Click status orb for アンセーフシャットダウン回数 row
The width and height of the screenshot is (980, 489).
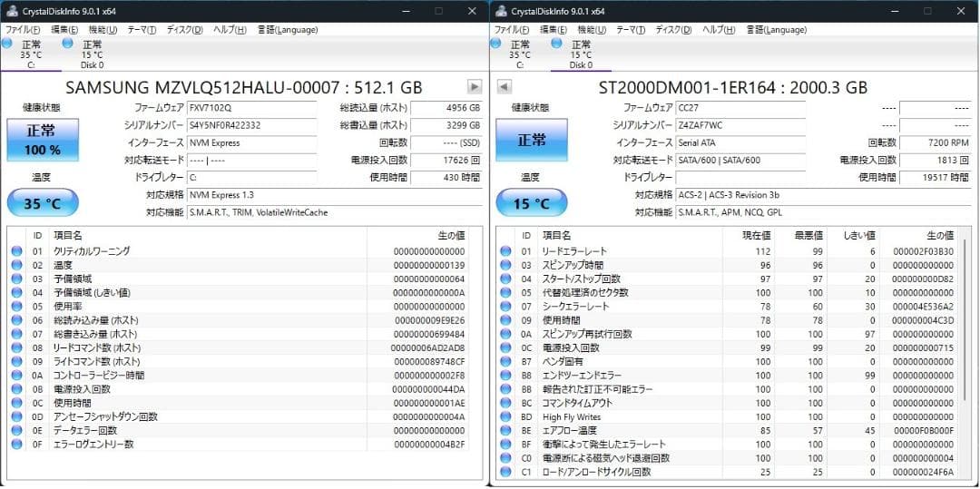16,416
